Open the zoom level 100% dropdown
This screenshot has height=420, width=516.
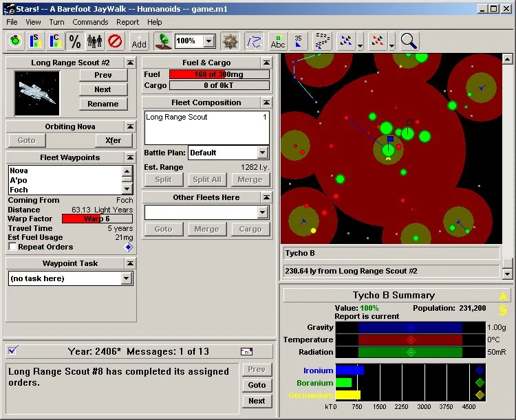[x=210, y=41]
